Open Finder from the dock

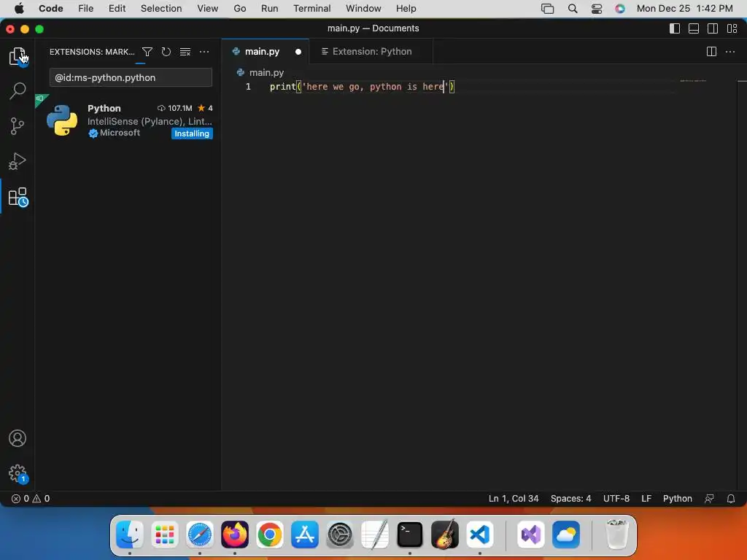pos(130,534)
